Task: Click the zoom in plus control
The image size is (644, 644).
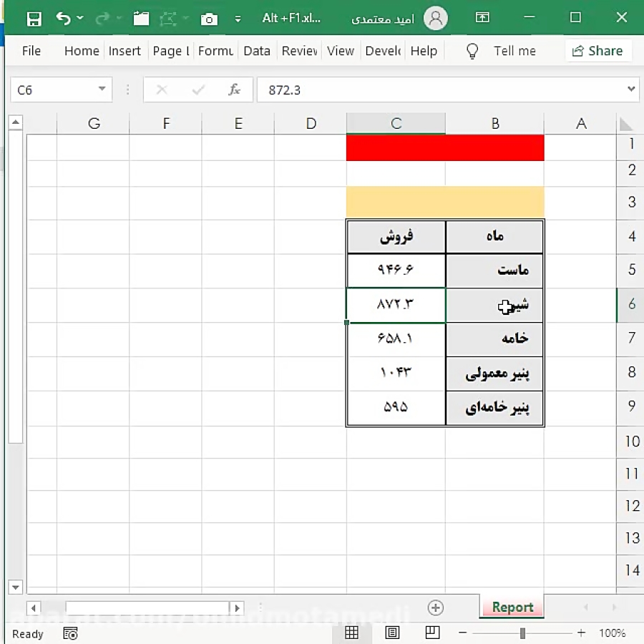Action: (x=581, y=633)
